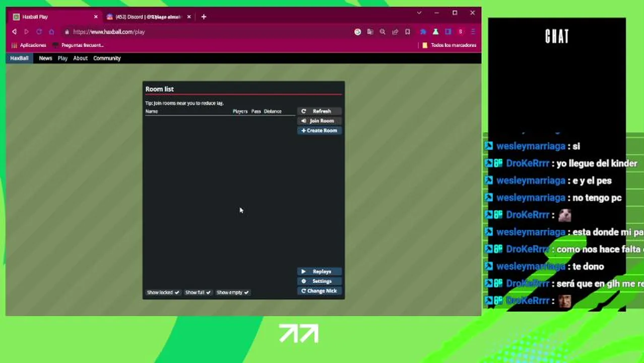Go back with the browser back arrow

point(14,32)
